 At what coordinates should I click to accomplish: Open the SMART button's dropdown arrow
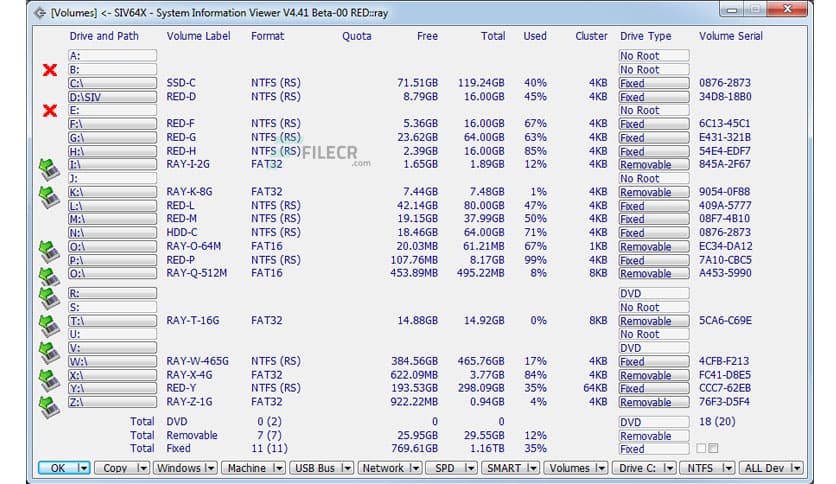pos(532,468)
